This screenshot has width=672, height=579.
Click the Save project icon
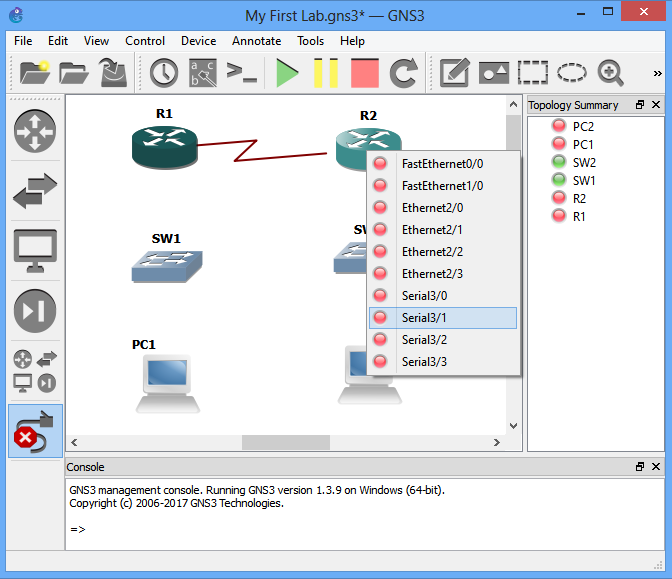coord(113,72)
